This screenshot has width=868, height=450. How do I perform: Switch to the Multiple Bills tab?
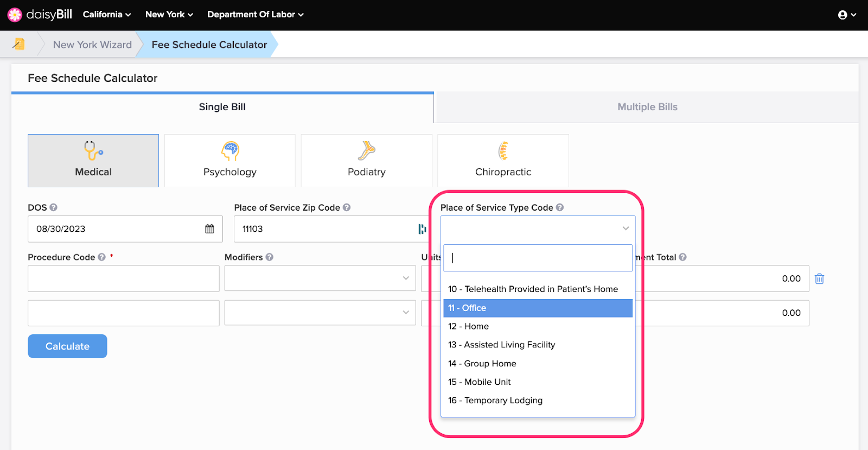[x=647, y=107]
